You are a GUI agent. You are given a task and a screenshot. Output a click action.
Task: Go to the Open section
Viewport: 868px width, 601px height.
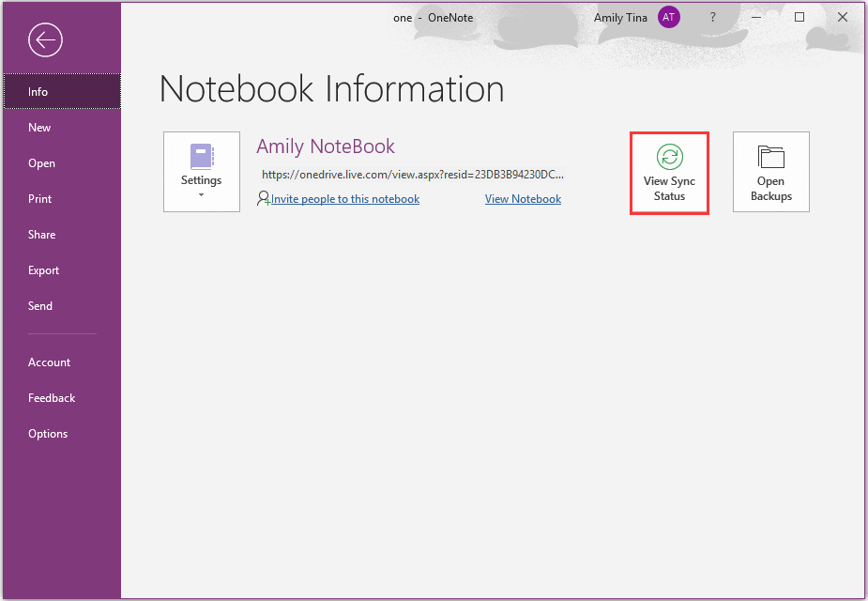click(41, 163)
